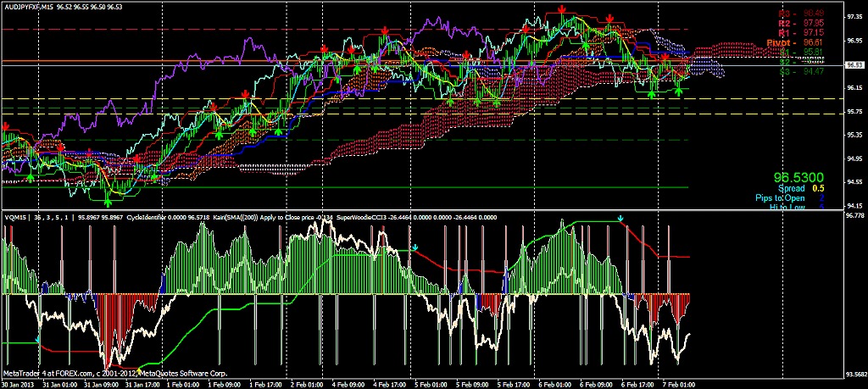Click the 30 Jan 2013 date on the time axis
Screen dimensions: 868x389
(19, 383)
